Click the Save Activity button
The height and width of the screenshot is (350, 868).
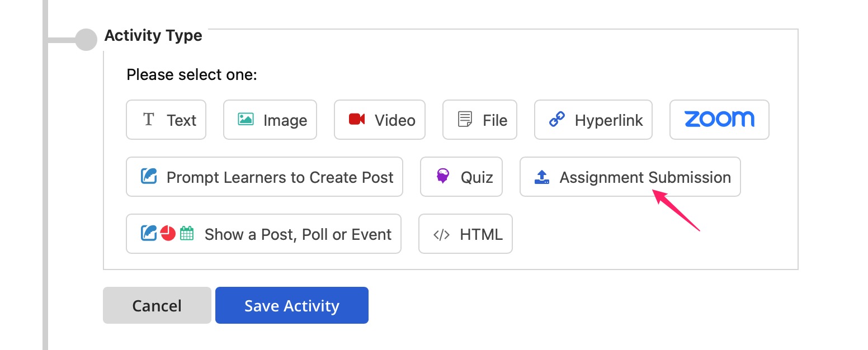[x=292, y=305]
